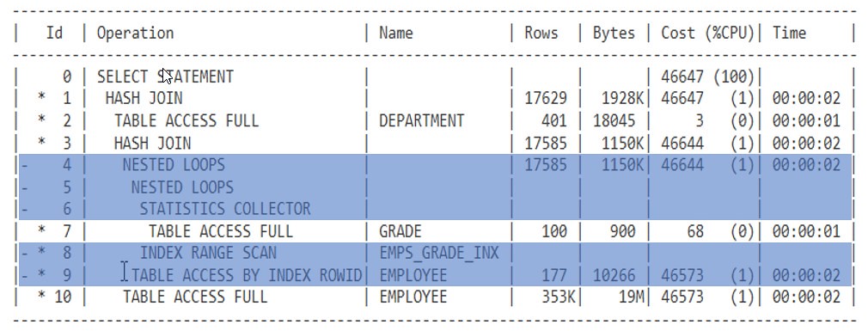Click the Rows column header
This screenshot has width=868, height=331.
(541, 34)
